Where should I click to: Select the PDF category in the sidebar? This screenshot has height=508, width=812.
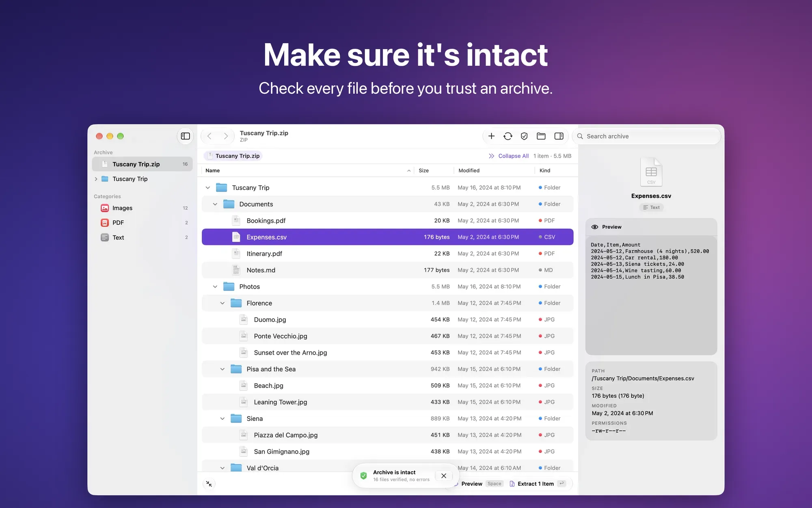tap(142, 223)
